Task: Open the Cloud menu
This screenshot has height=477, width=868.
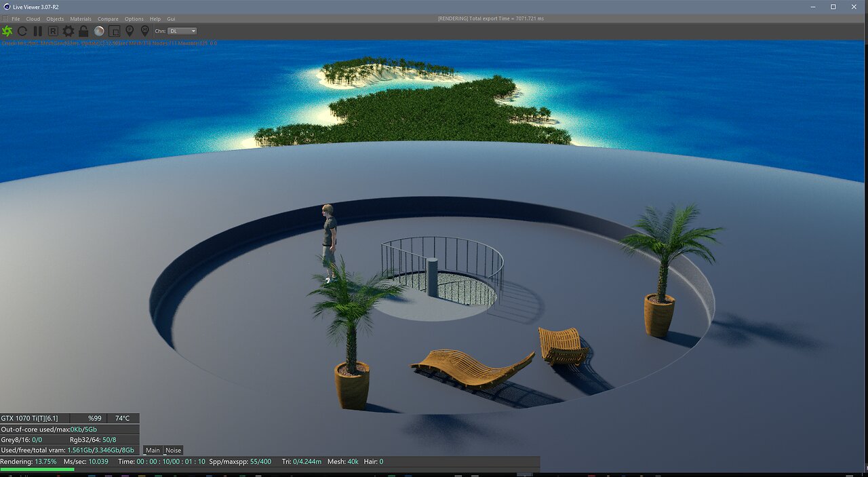Action: (x=33, y=19)
